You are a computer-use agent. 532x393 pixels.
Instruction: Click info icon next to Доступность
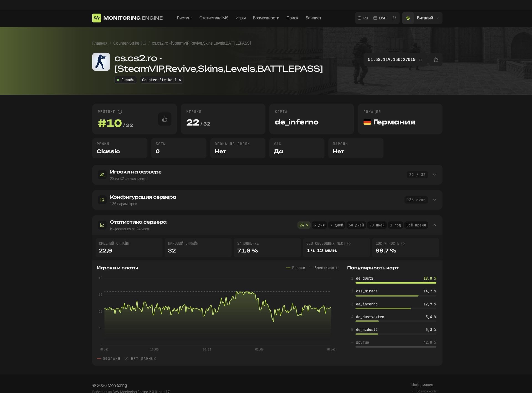point(403,243)
